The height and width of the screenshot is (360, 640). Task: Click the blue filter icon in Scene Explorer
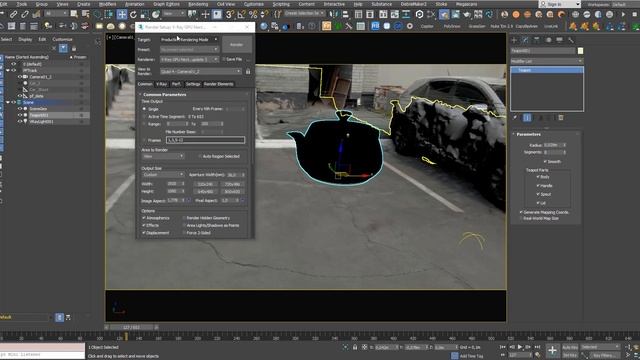pos(63,48)
